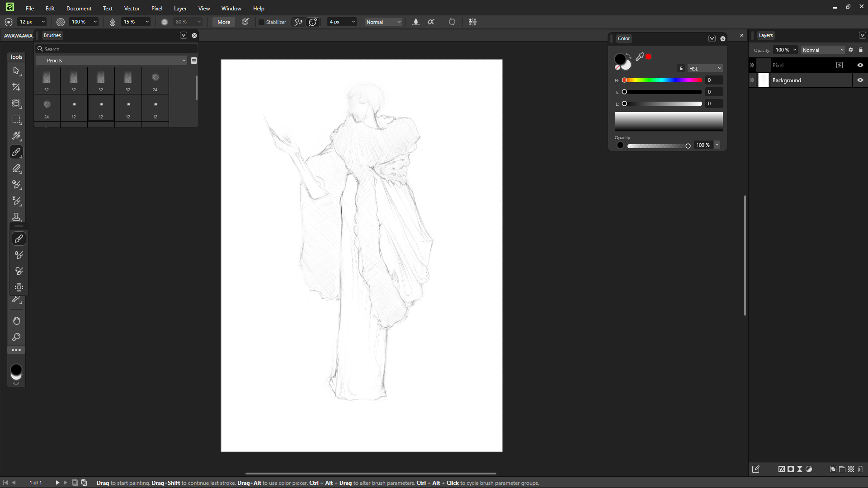
Task: Hide the Background layer
Action: (x=860, y=80)
